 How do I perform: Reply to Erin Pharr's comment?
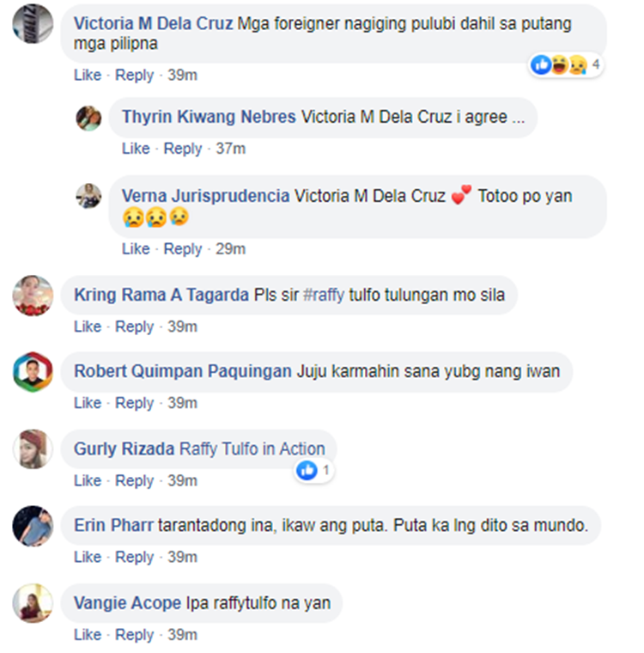coord(134,557)
